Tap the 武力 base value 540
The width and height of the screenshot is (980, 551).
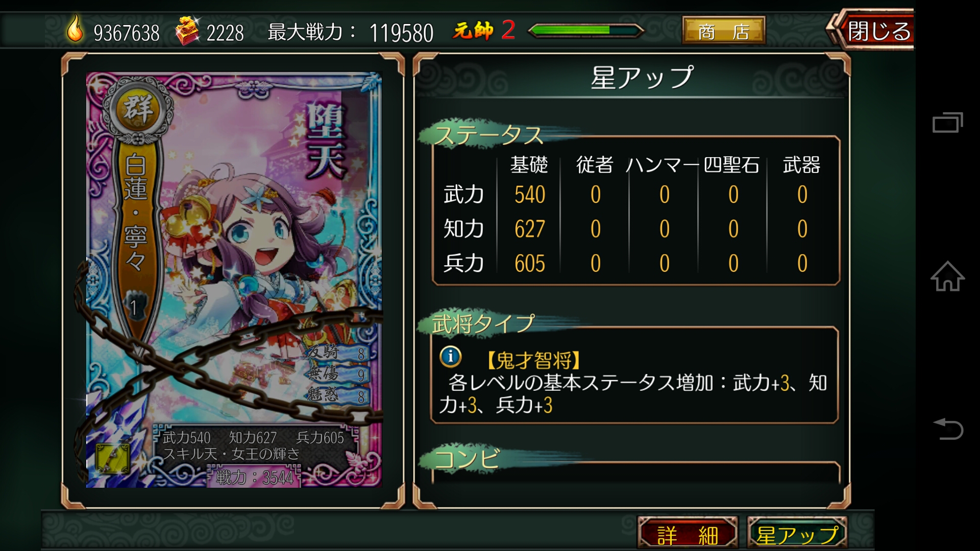[x=530, y=194]
